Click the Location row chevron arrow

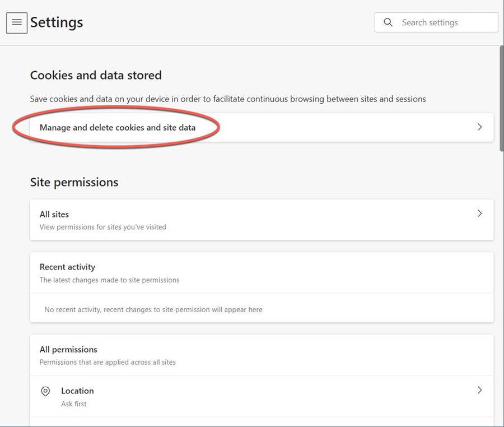pos(479,390)
